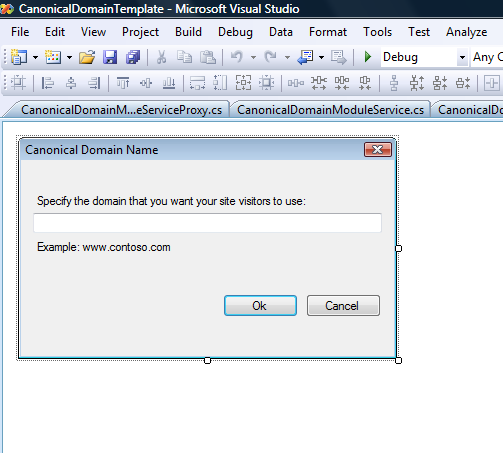Viewport: 503px width, 453px height.
Task: Start debugging with the green play icon
Action: pos(368,57)
